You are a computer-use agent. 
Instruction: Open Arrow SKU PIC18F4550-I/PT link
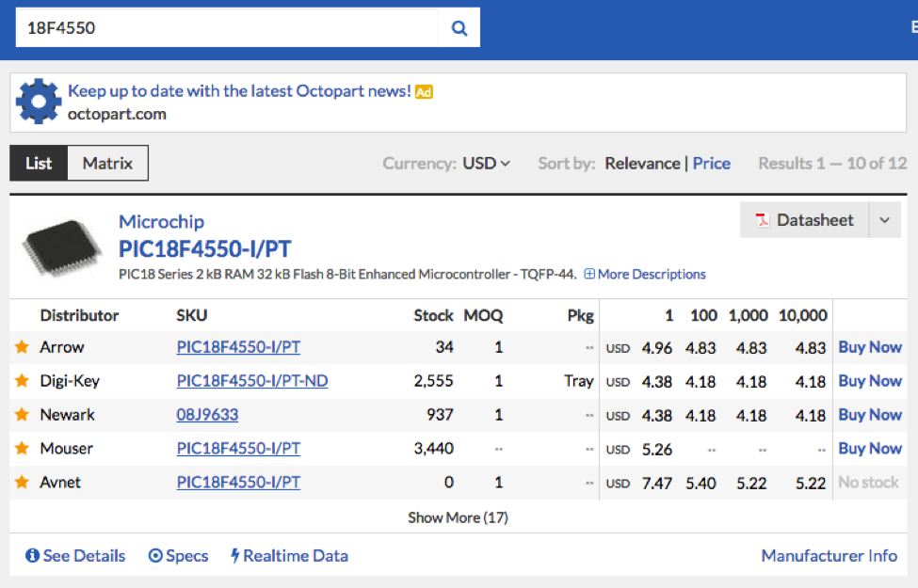coord(238,347)
